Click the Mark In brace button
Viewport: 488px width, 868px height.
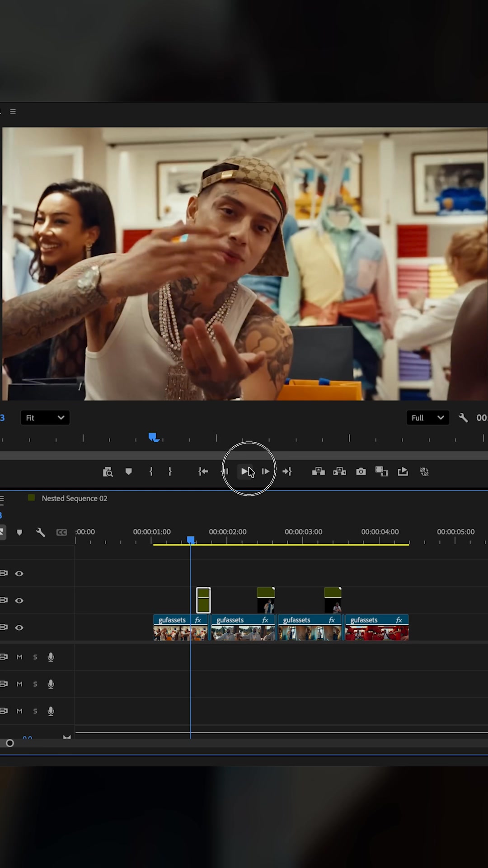pos(151,472)
